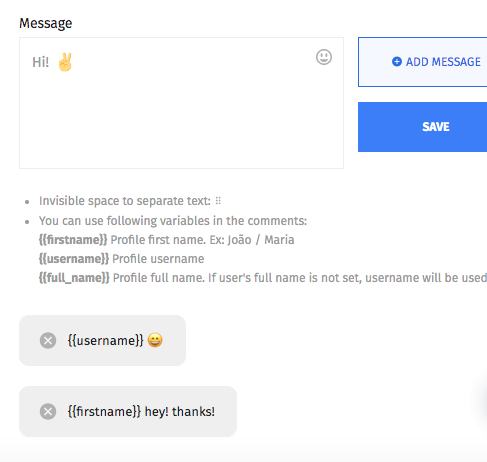Select the "{{firstname}} hey! thanks!" message text
Screen dimensions: 487x462
pyautogui.click(x=141, y=412)
